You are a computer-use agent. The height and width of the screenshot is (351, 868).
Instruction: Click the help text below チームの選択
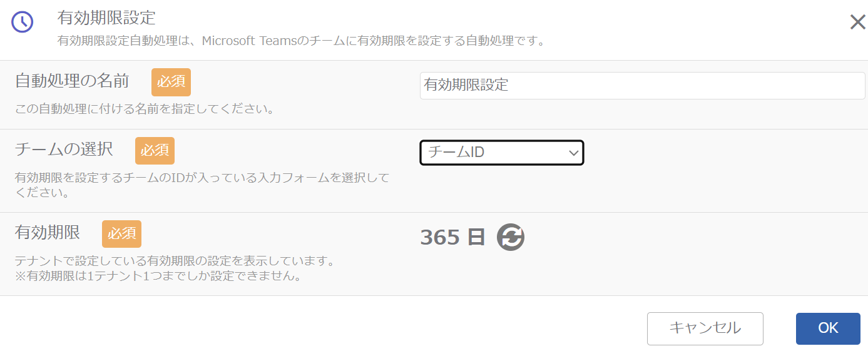(x=202, y=185)
